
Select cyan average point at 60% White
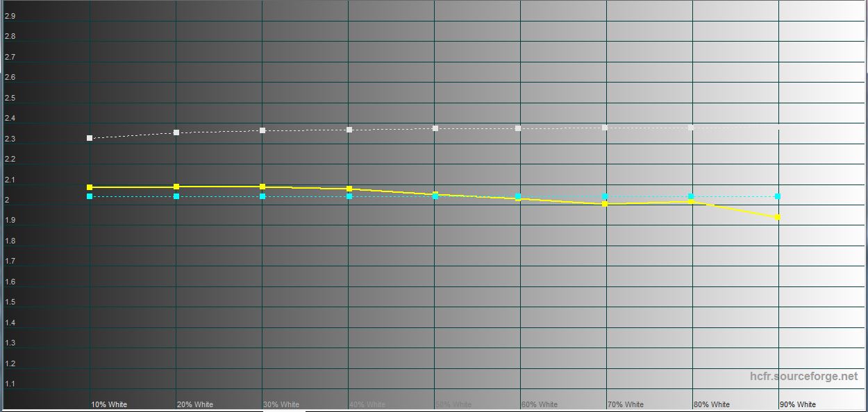point(519,196)
